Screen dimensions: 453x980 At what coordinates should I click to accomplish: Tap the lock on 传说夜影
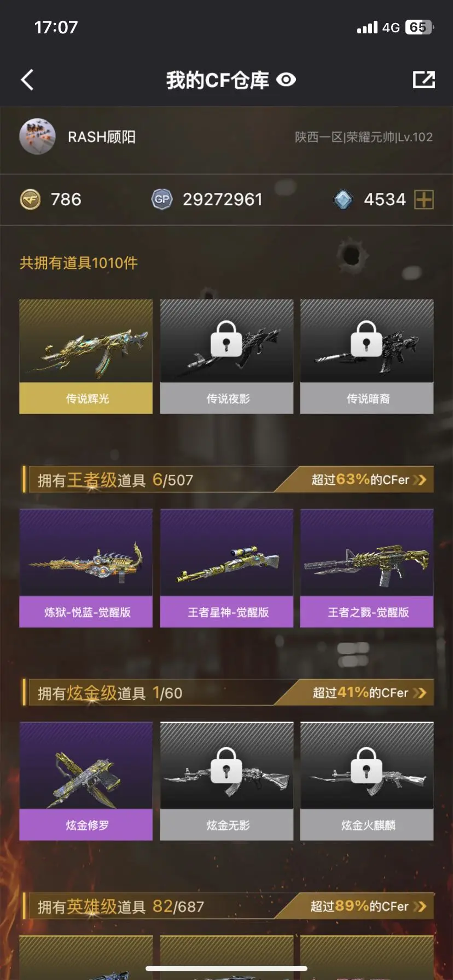226,339
